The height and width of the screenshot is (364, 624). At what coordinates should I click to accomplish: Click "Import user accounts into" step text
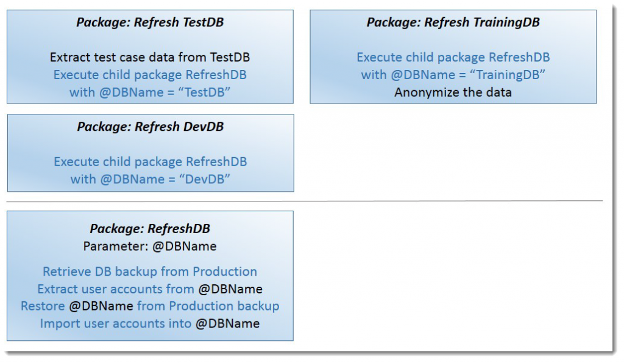coord(116,323)
